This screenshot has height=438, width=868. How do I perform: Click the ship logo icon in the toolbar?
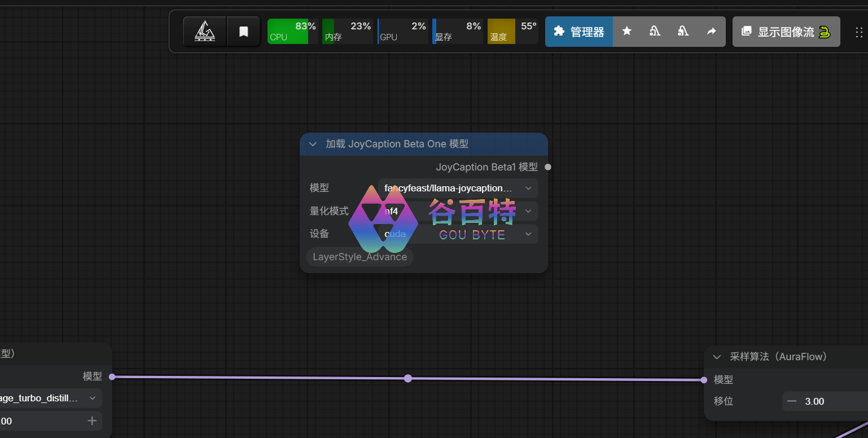point(205,31)
